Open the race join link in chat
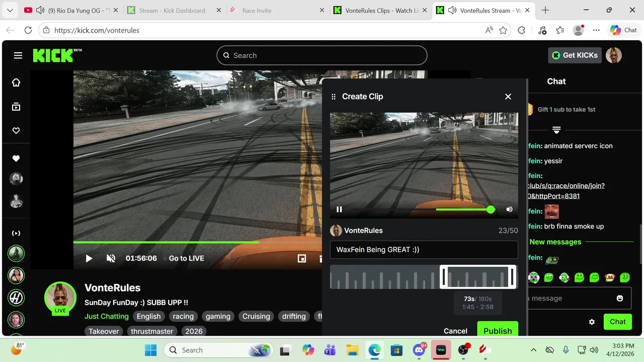Image resolution: width=644 pixels, height=362 pixels. point(566,191)
